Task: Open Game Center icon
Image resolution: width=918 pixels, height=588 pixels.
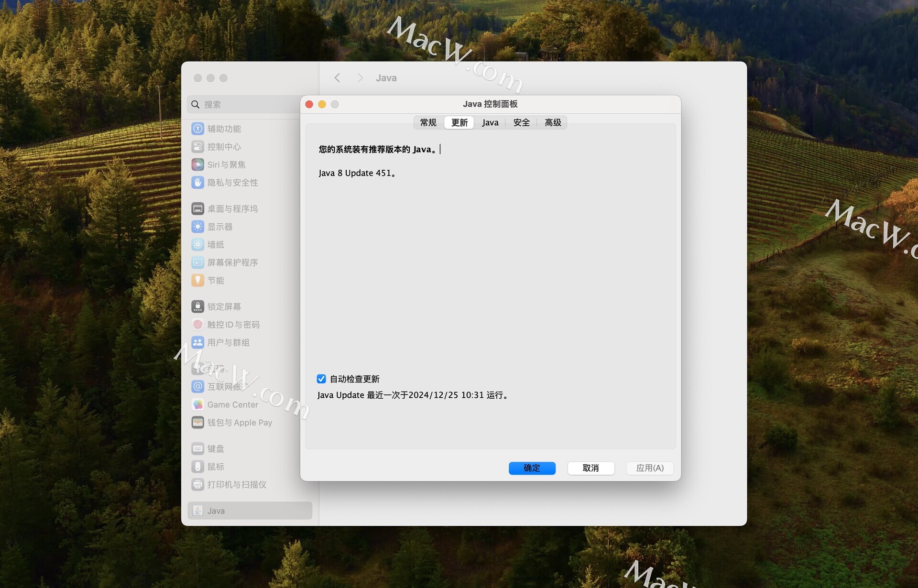Action: tap(197, 404)
